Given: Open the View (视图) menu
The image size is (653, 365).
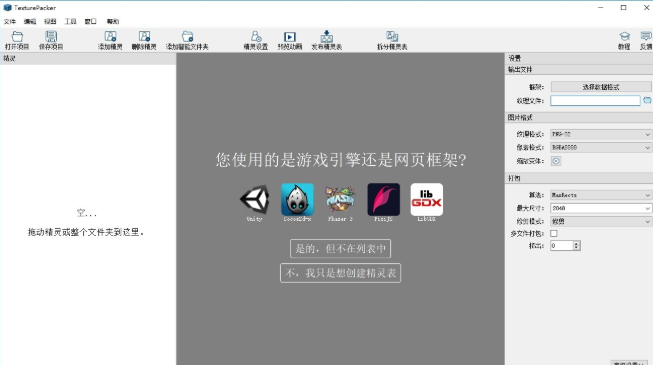Looking at the screenshot, I should tap(50, 21).
